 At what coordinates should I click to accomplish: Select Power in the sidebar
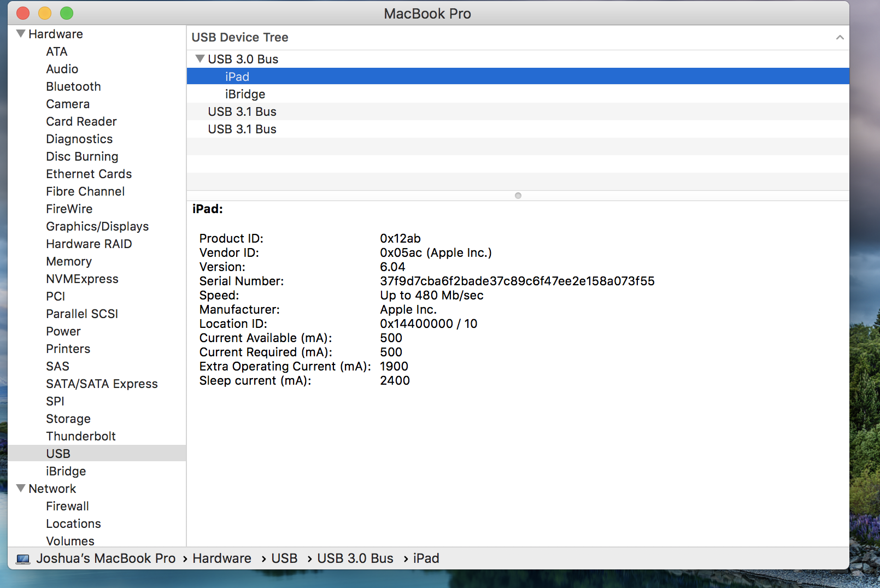coord(63,331)
